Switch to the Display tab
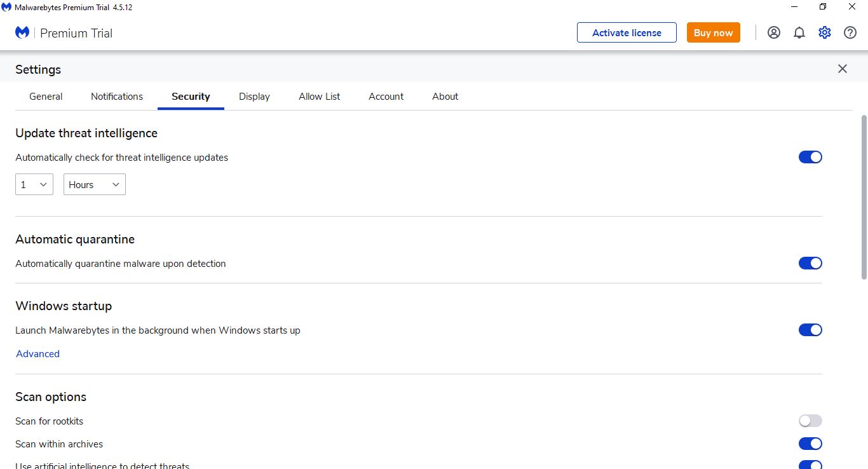Viewport: 868px width, 469px height. 254,97
